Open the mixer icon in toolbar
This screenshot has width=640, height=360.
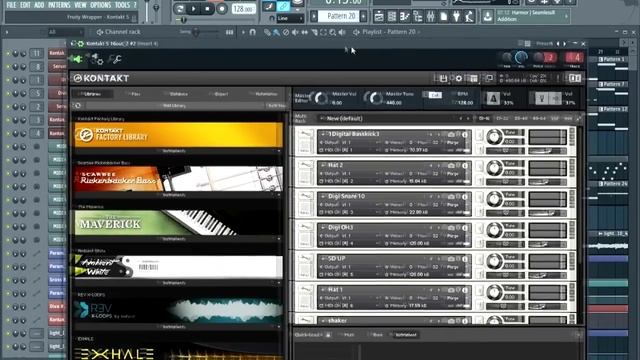coord(431,17)
